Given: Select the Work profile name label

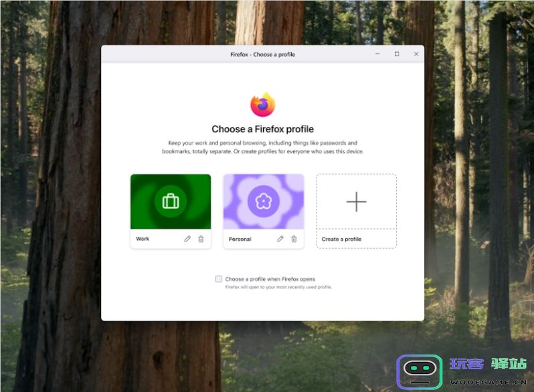Looking at the screenshot, I should [143, 239].
